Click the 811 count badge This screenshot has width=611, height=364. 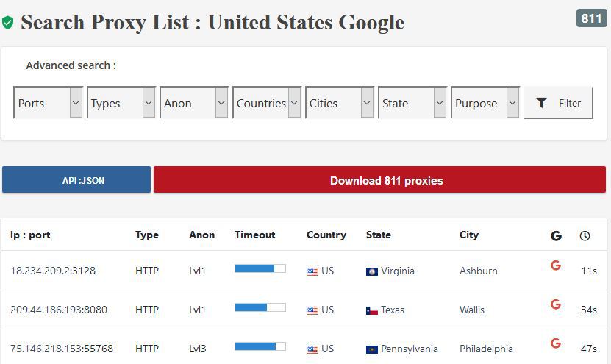(x=591, y=18)
